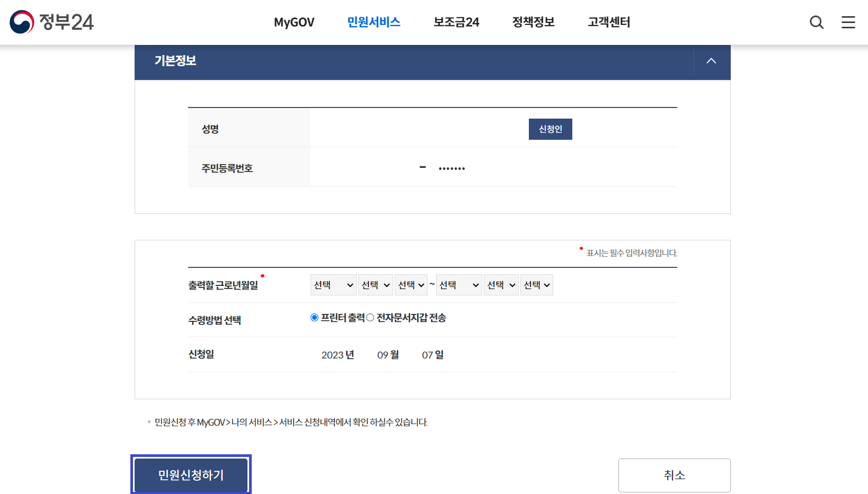
Task: Click the 취소 cancel button
Action: click(x=674, y=474)
